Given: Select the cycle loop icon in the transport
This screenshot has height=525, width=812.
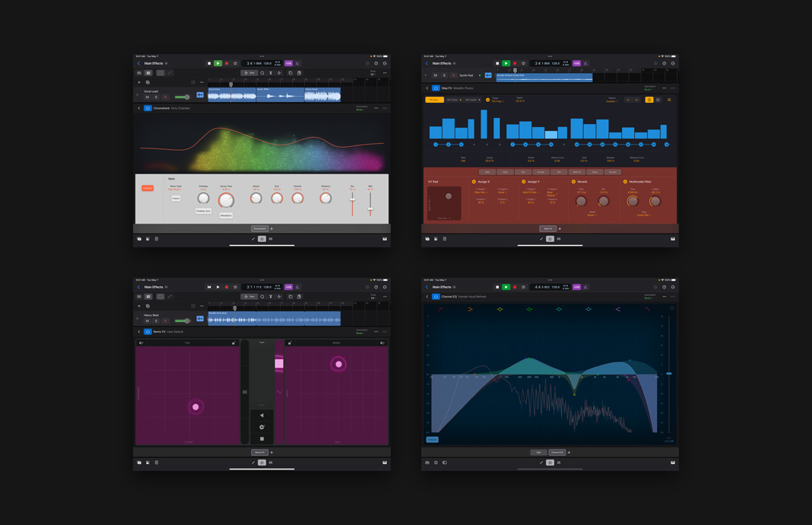Looking at the screenshot, I should (x=234, y=62).
